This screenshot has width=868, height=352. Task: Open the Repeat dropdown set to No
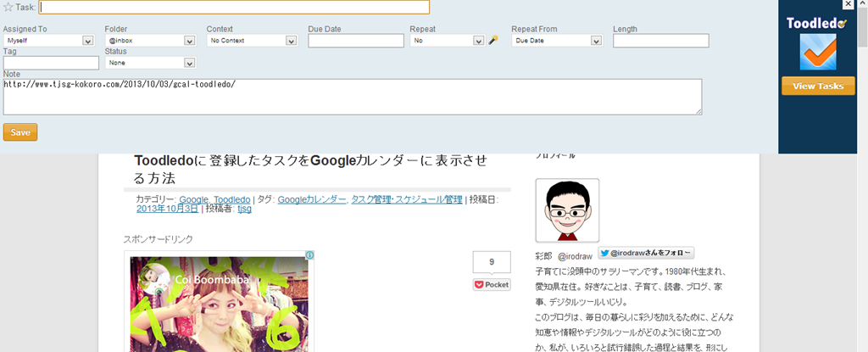[448, 41]
